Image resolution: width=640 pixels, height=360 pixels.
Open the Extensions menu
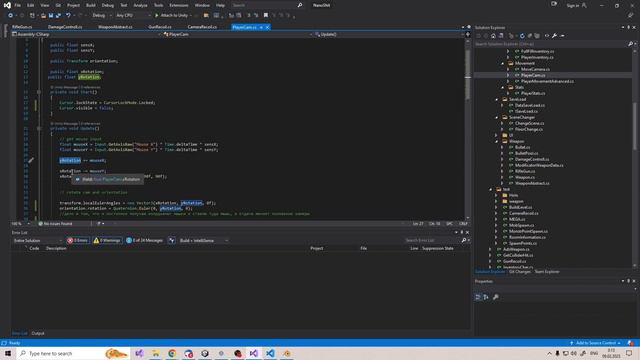(179, 5)
